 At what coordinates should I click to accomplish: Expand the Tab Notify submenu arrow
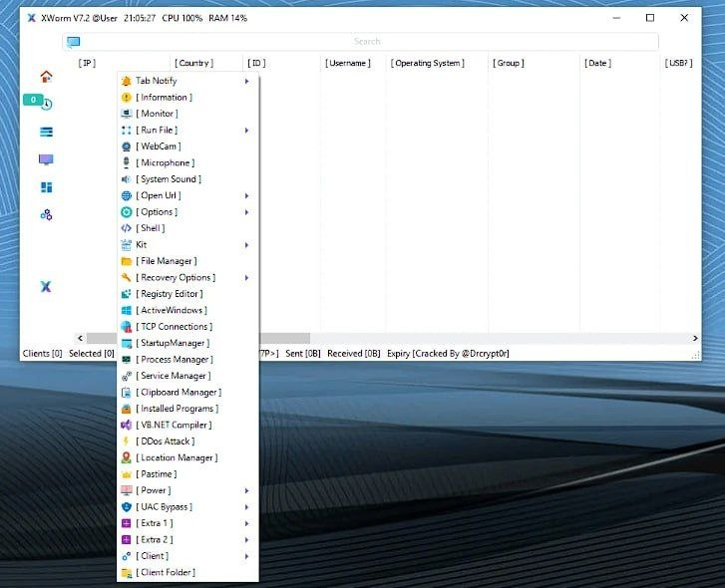(x=247, y=82)
